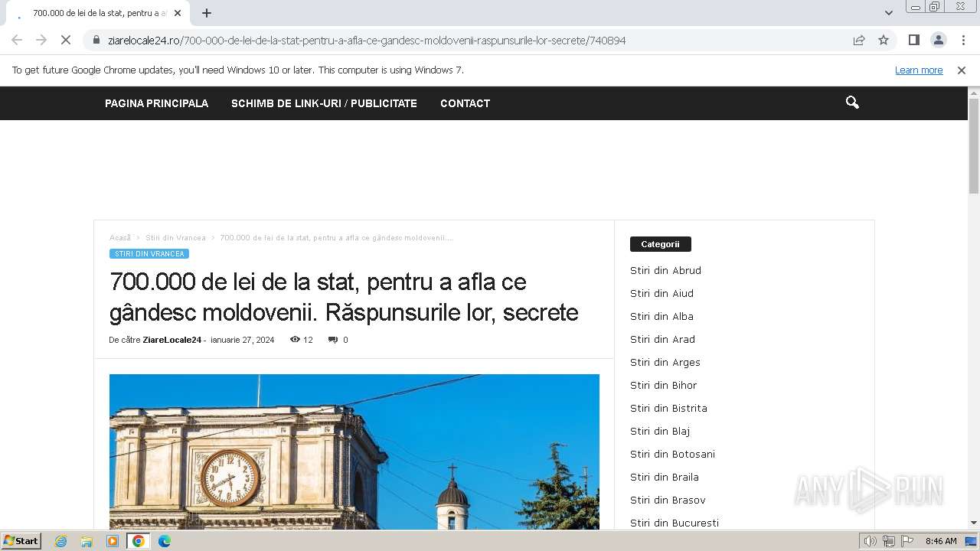Viewport: 980px width, 551px height.
Task: Open category Stiri din Arad
Action: pos(662,339)
